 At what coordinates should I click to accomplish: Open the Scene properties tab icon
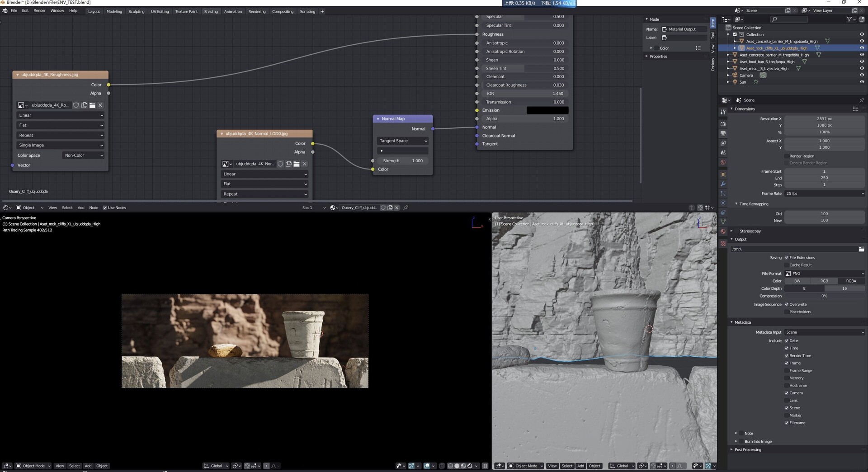click(723, 152)
